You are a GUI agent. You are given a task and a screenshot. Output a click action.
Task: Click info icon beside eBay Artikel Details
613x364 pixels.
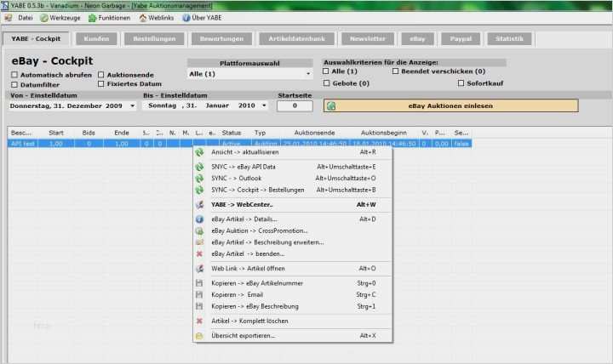coord(199,219)
